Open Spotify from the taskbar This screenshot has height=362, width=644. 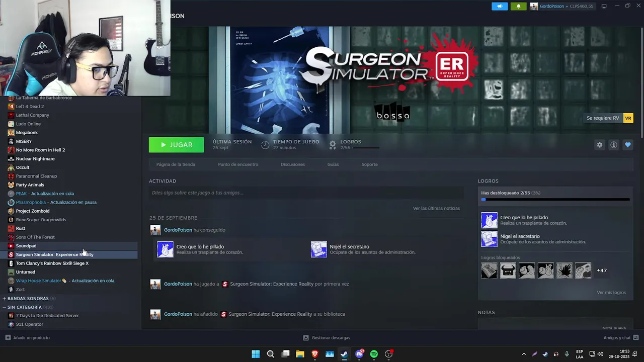(x=374, y=354)
